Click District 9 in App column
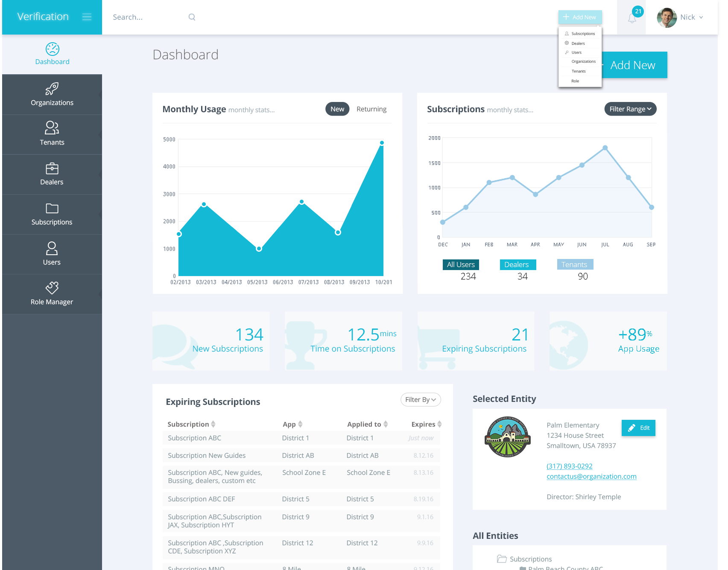The image size is (728, 570). (295, 517)
